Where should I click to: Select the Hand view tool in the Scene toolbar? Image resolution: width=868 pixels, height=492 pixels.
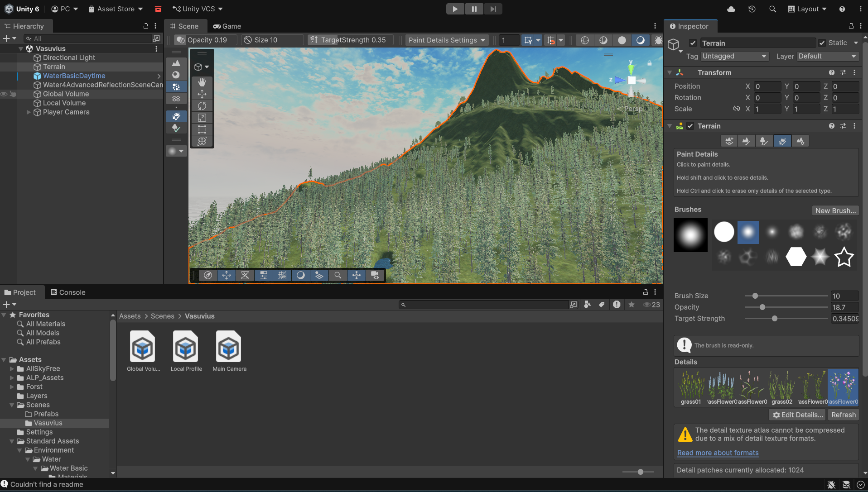pyautogui.click(x=202, y=82)
